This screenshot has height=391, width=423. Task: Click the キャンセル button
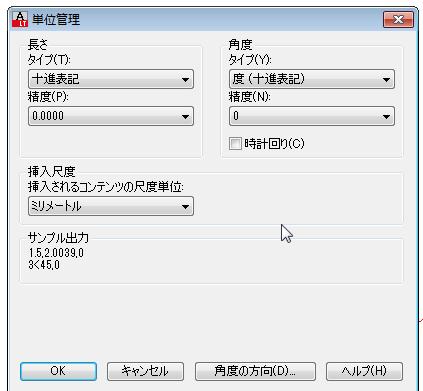(145, 371)
